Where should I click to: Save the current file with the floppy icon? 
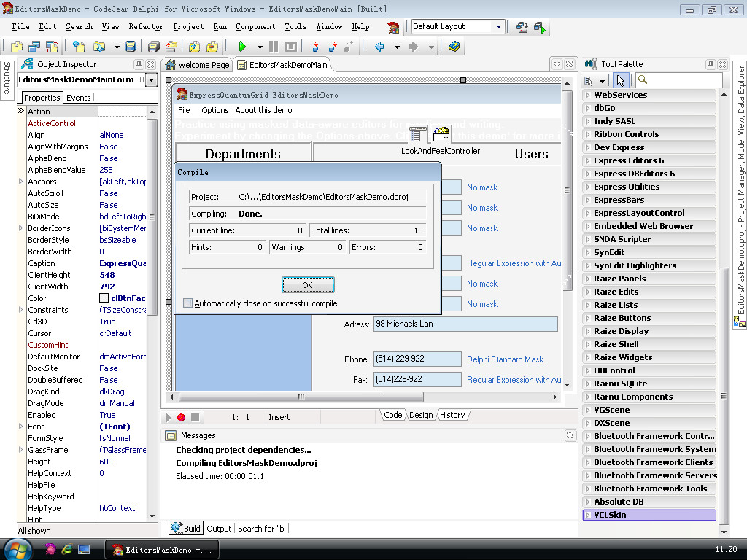(130, 47)
